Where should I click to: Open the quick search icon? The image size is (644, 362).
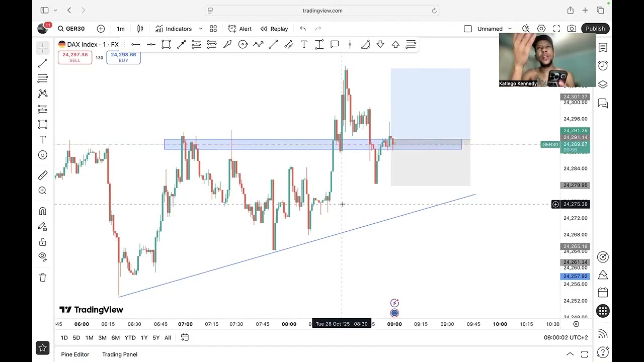pyautogui.click(x=526, y=29)
